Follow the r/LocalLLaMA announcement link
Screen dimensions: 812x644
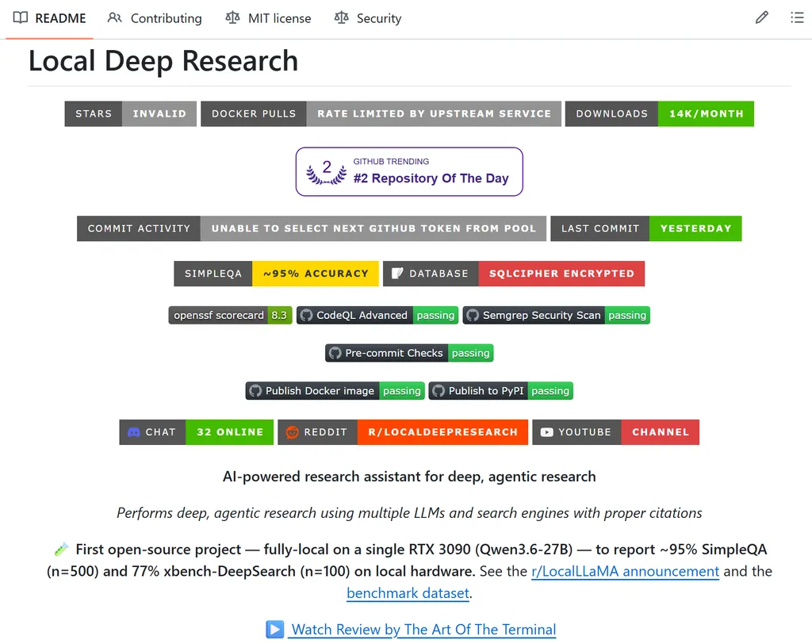coord(625,571)
